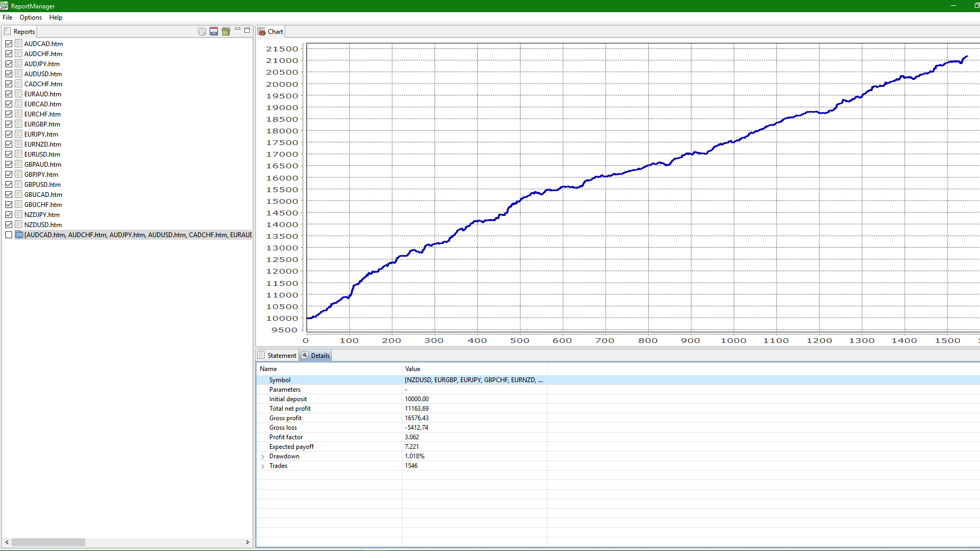Click the left arrow of the horizontal scrollbar

(7, 542)
